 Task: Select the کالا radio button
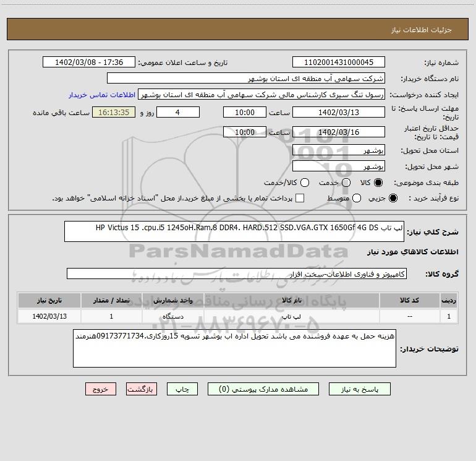click(378, 183)
